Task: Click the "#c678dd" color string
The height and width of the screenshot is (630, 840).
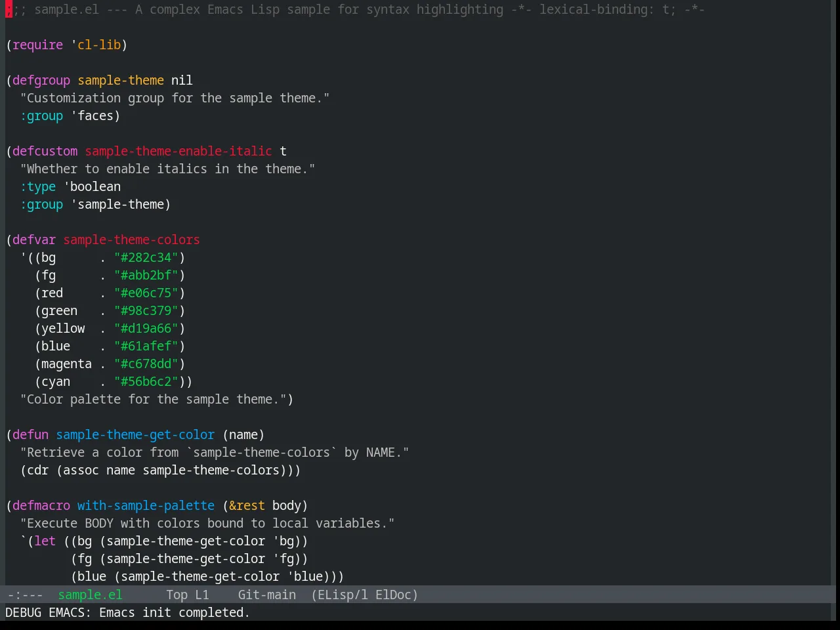Action: [x=146, y=364]
